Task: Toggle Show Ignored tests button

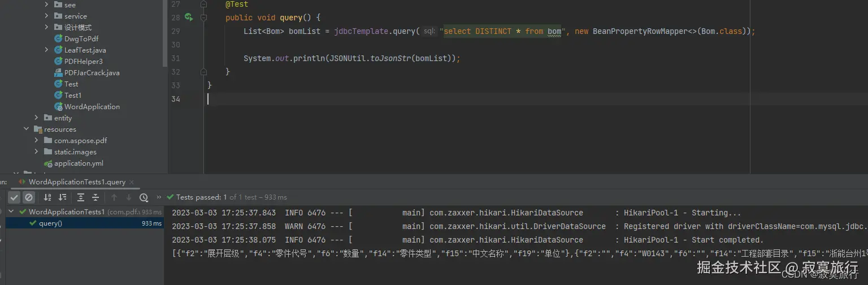Action: point(29,197)
